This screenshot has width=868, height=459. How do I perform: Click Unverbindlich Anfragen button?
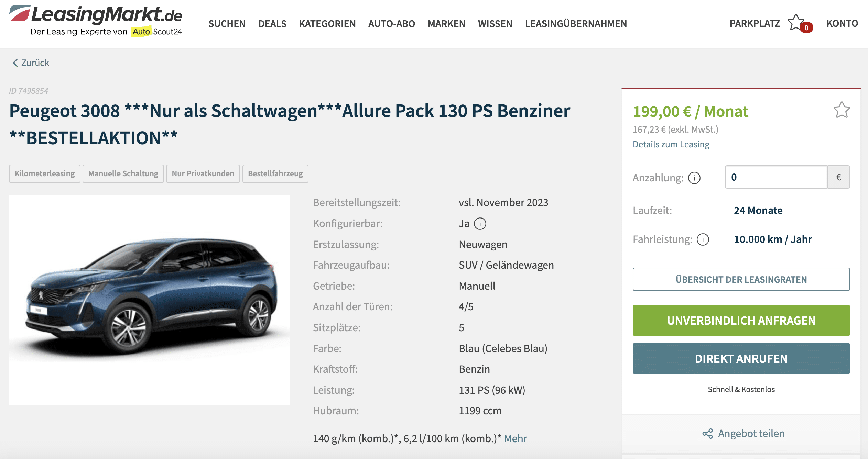point(741,320)
